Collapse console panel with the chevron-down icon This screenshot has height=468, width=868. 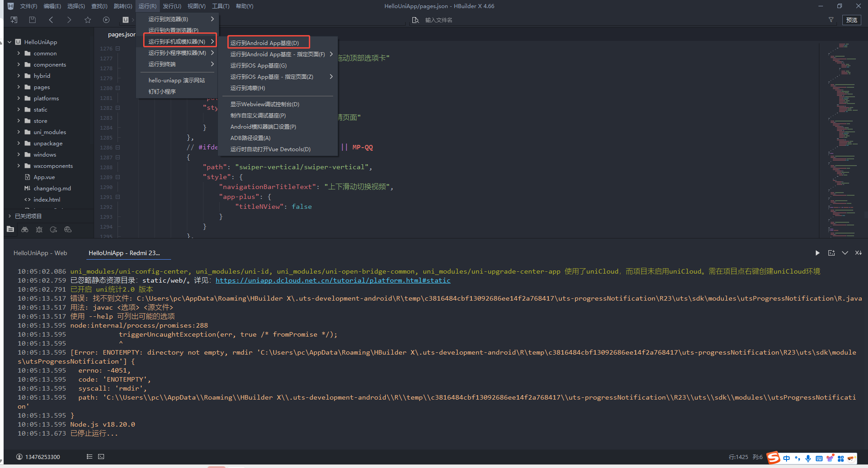pos(845,253)
